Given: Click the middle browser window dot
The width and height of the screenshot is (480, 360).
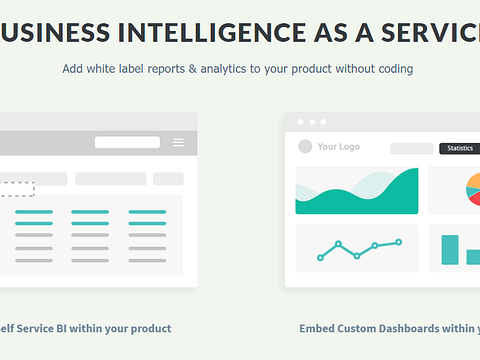Looking at the screenshot, I should [x=312, y=122].
